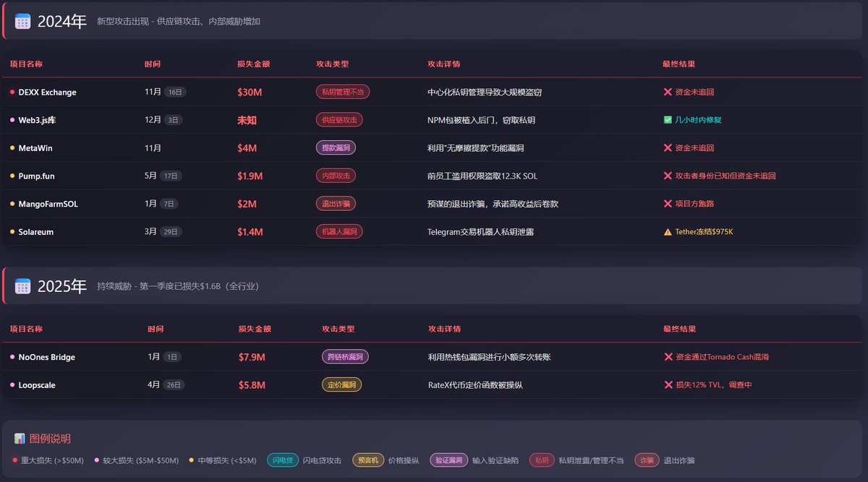This screenshot has height=482, width=868.
Task: Click the 闪电贷 legend badge
Action: (283, 460)
